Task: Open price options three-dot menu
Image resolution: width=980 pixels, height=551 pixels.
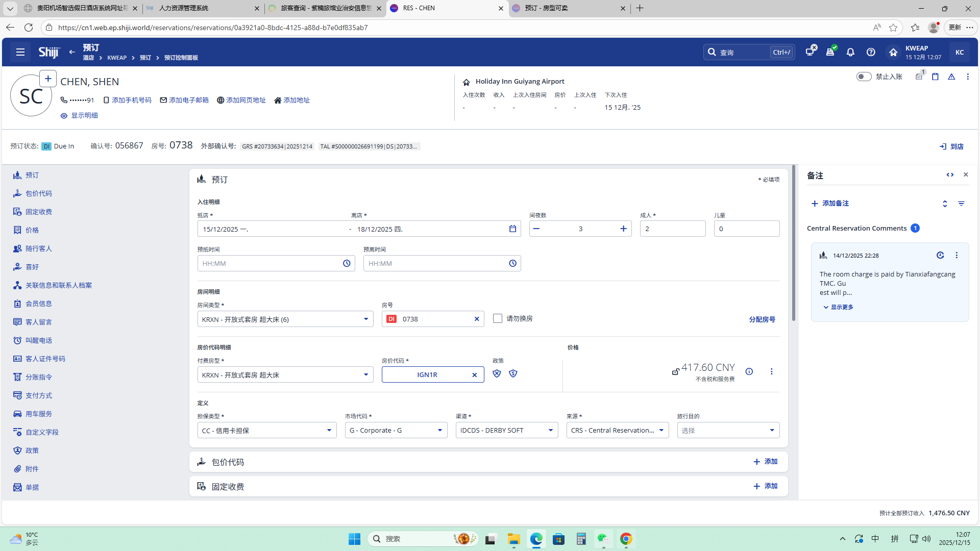Action: (771, 371)
